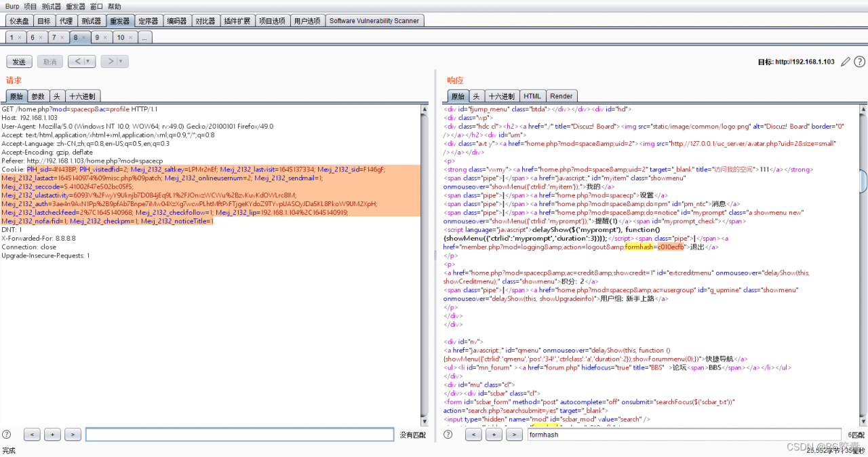868x457 pixels.
Task: Show the 头 view of the response
Action: [x=477, y=96]
